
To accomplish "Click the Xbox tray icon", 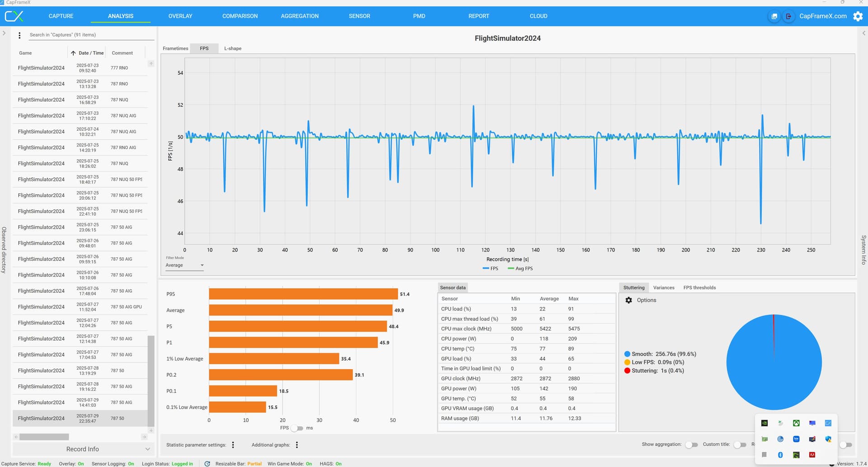I will pos(796,423).
